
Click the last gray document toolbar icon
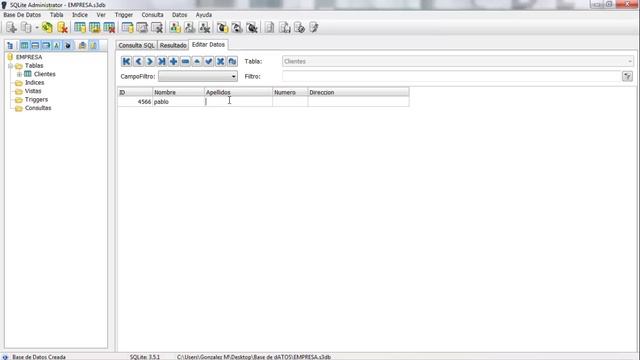coord(313,27)
